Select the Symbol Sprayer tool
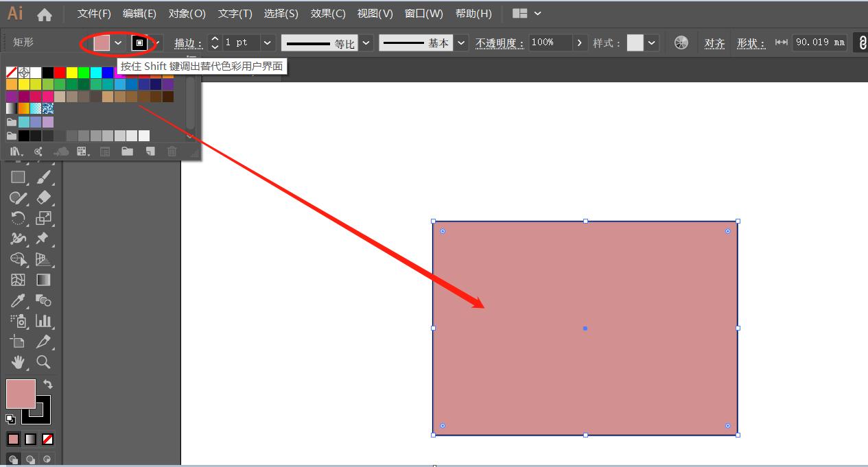868x467 pixels. (x=18, y=321)
